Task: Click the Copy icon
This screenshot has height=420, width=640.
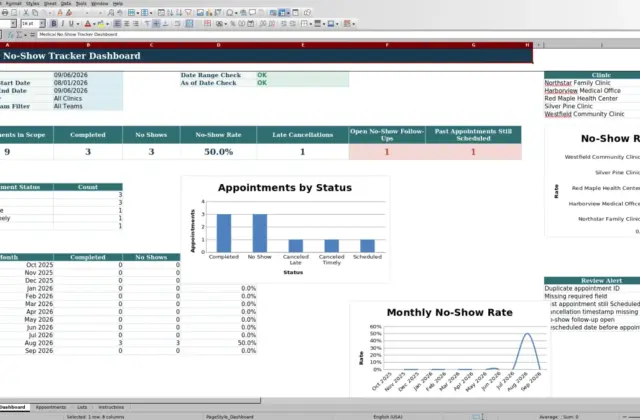Action: coord(35,13)
